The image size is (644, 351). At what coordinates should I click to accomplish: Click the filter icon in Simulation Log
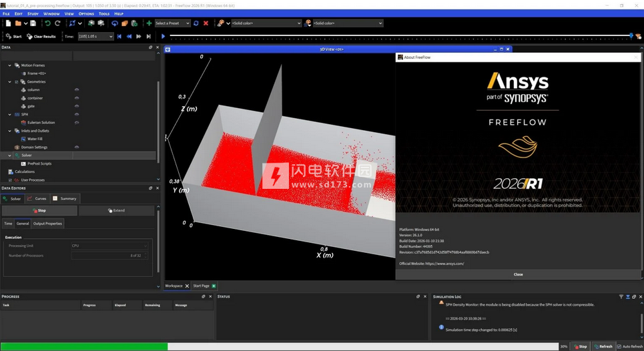(x=621, y=297)
